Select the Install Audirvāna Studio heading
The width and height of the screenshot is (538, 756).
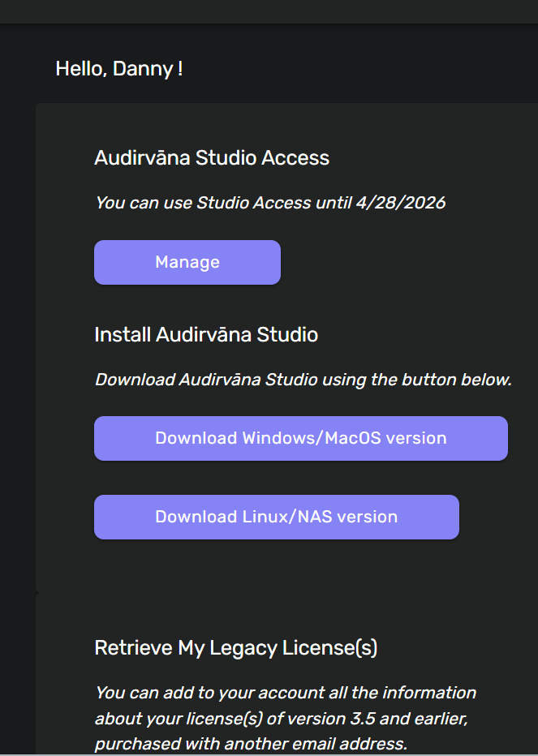[206, 335]
